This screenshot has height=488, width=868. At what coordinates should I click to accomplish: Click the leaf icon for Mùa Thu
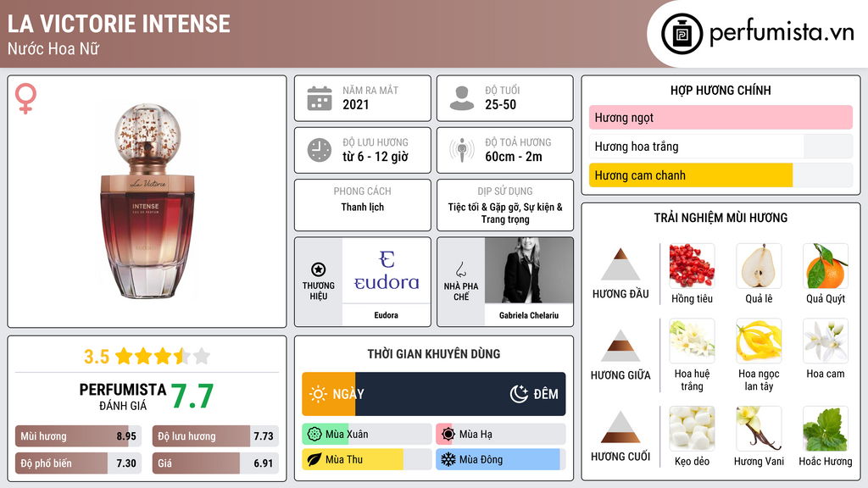coord(314,459)
